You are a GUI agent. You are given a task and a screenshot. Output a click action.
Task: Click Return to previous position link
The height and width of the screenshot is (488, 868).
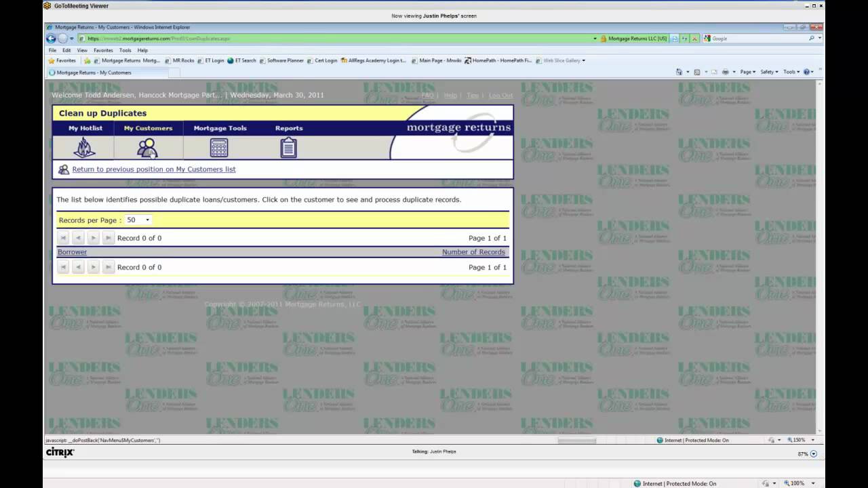tap(154, 169)
